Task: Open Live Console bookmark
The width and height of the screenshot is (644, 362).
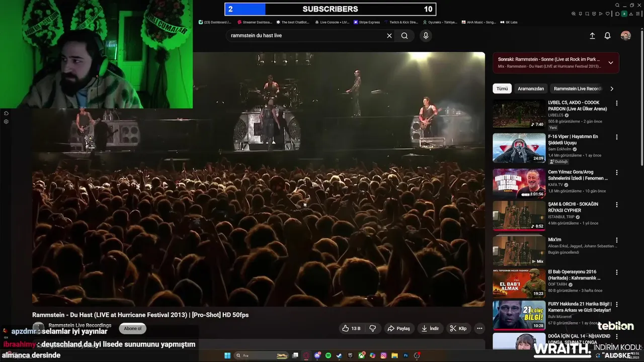Action: tap(332, 22)
